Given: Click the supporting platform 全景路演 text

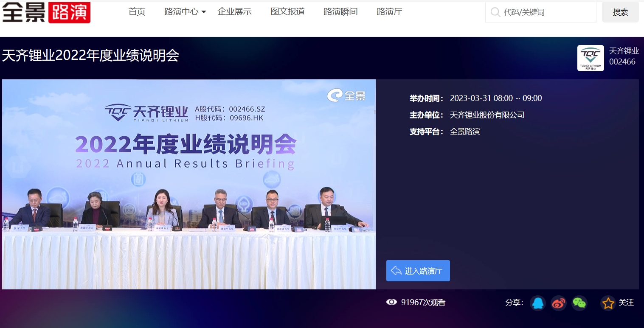Looking at the screenshot, I should [x=465, y=132].
